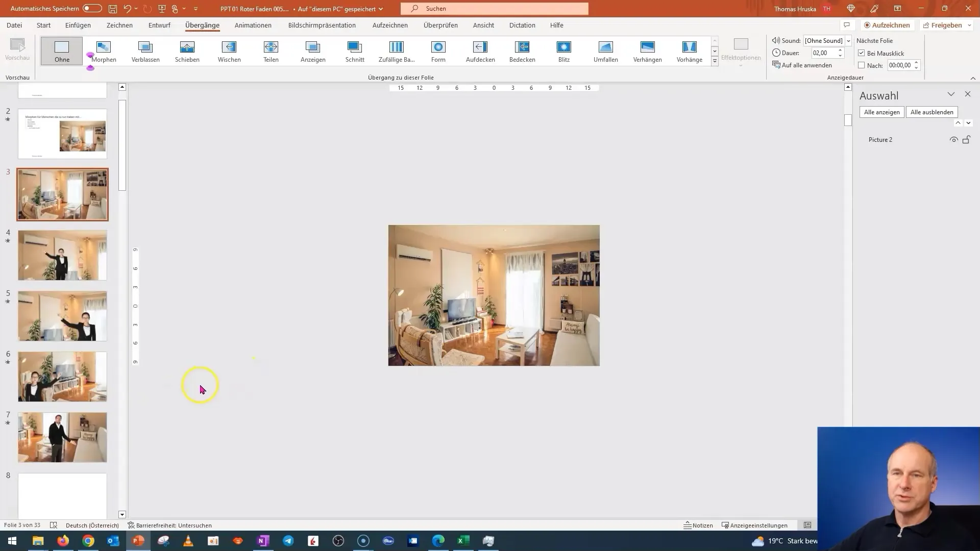980x551 pixels.
Task: Select slide 5 thumbnail in panel
Action: click(x=62, y=315)
